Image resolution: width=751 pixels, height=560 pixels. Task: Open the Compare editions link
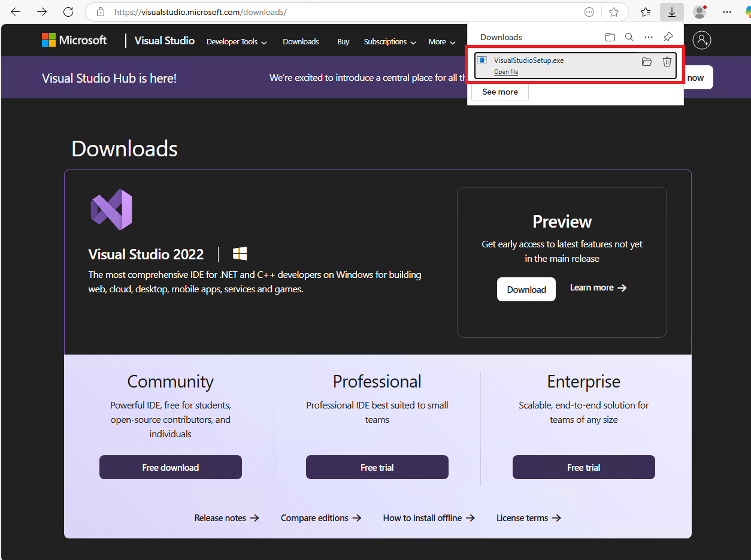pos(321,518)
